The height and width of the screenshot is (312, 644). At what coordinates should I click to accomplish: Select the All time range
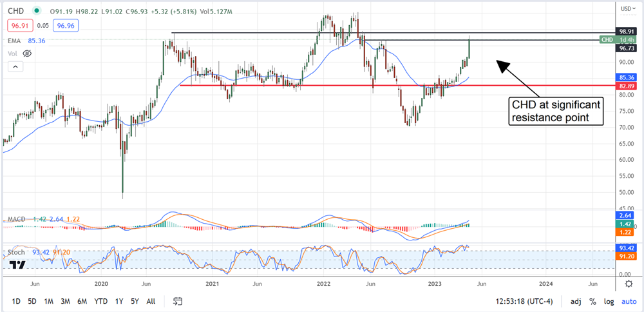(x=151, y=301)
